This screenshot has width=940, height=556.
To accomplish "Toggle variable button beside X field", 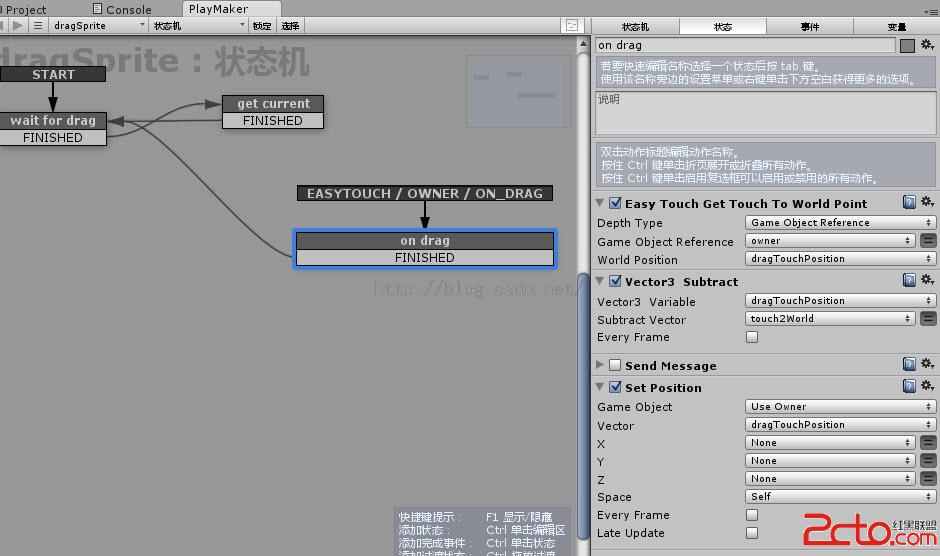I will point(928,443).
